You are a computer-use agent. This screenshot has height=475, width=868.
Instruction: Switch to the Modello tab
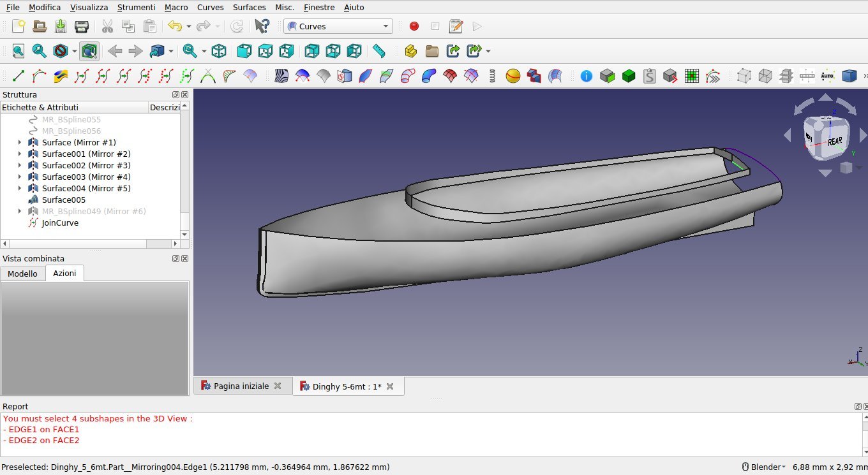click(x=22, y=274)
